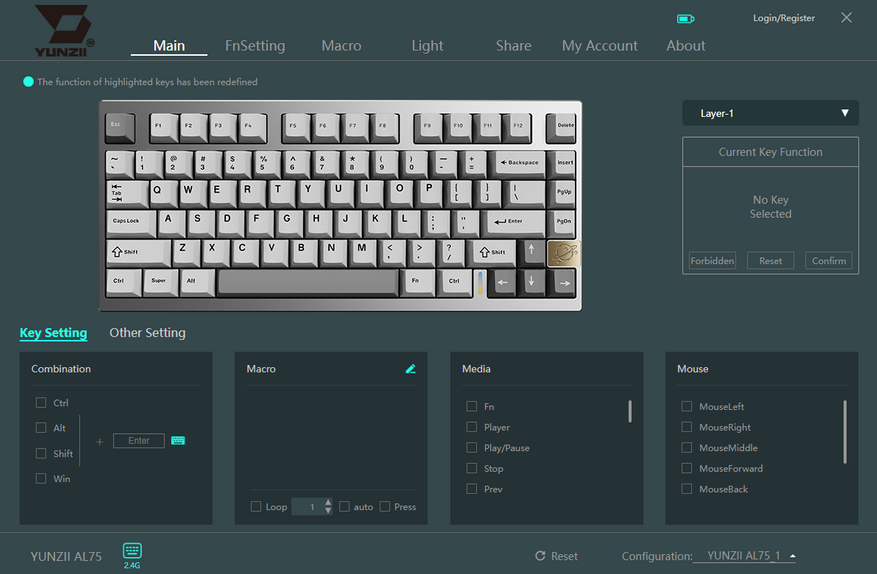Open the Layer-1 dropdown
Image resolution: width=877 pixels, height=574 pixels.
point(770,113)
